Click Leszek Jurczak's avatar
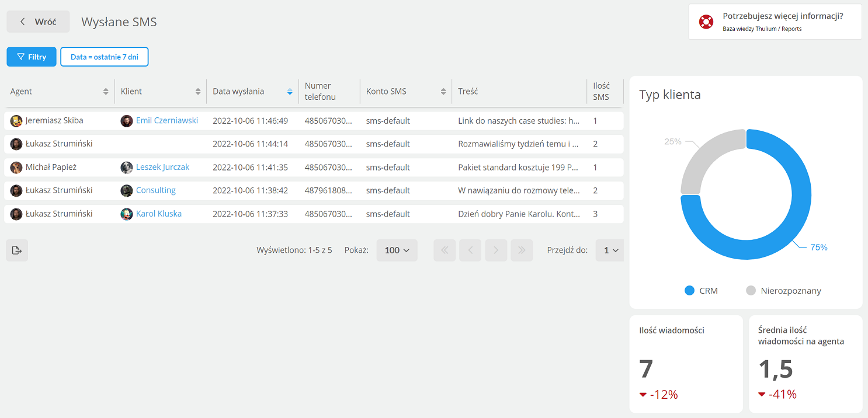The image size is (868, 418). pos(127,168)
